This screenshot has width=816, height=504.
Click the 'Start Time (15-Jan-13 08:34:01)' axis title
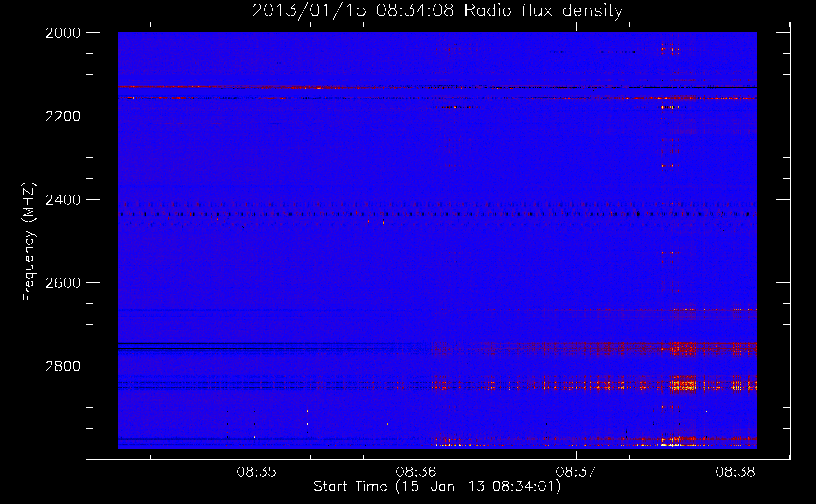(437, 487)
